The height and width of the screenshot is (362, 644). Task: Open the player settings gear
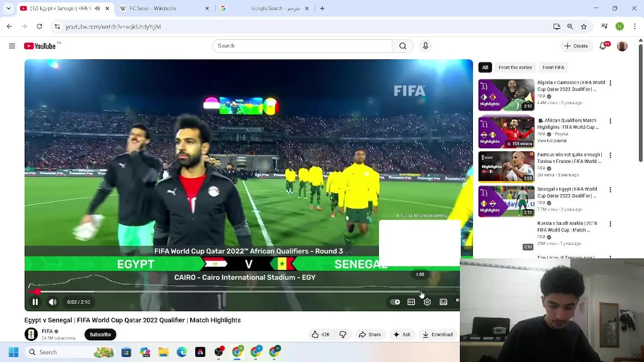[427, 302]
